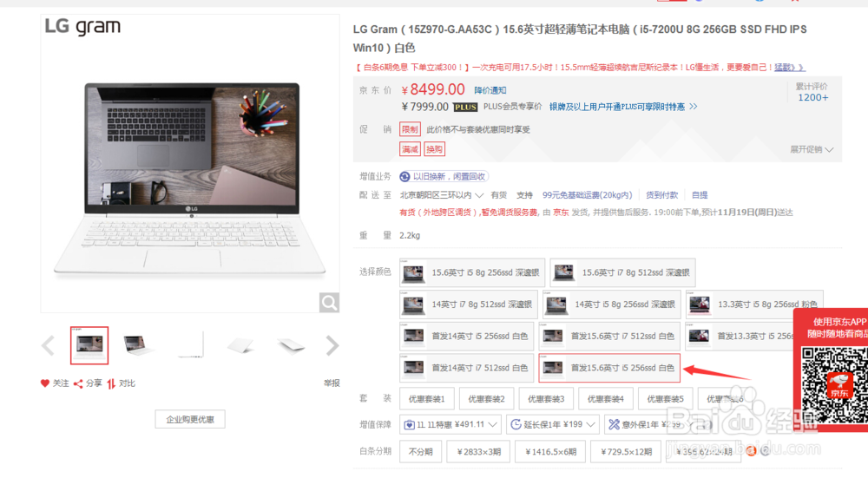Choose 14英寸 i7 8g 512ssd 深邃银 option
The height and width of the screenshot is (478, 868).
(x=469, y=304)
